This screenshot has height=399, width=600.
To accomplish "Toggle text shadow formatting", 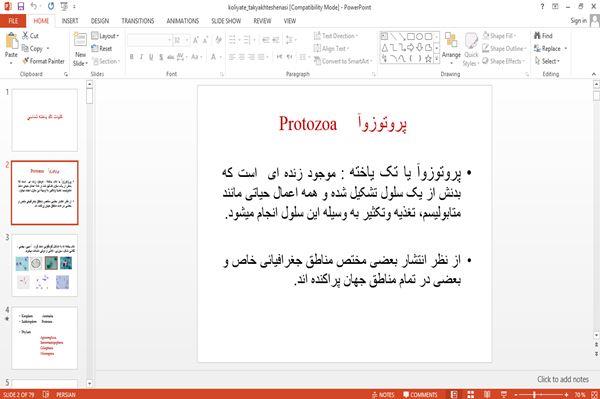I will tap(161, 57).
